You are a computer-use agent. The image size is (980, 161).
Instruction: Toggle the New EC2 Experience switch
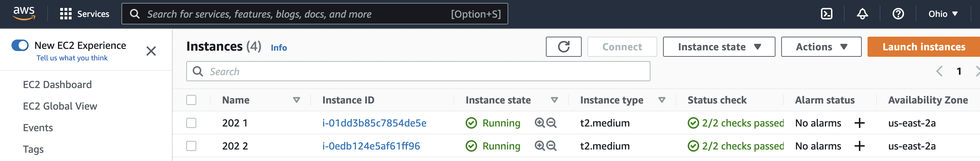tap(20, 45)
